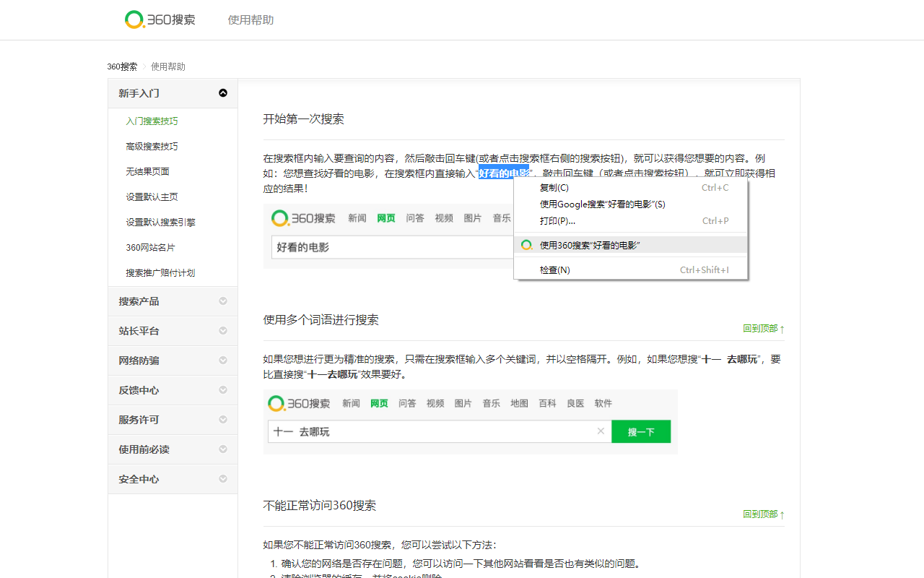The width and height of the screenshot is (924, 578).
Task: Click 图片 tab in first search screenshot
Action: point(473,218)
